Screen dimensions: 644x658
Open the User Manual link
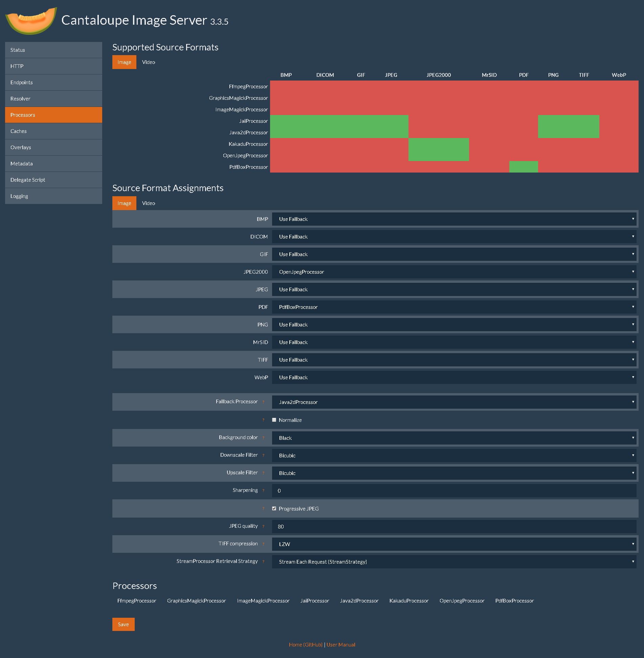coord(341,645)
